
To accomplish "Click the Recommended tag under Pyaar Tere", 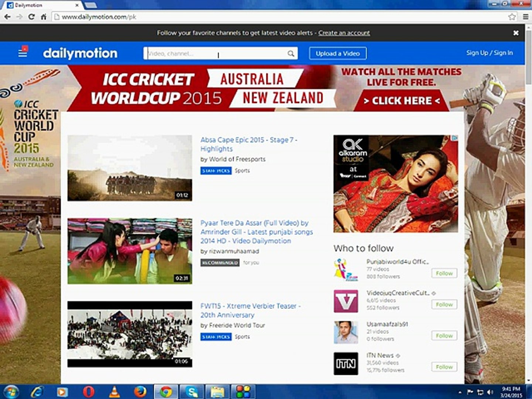I will tap(220, 263).
